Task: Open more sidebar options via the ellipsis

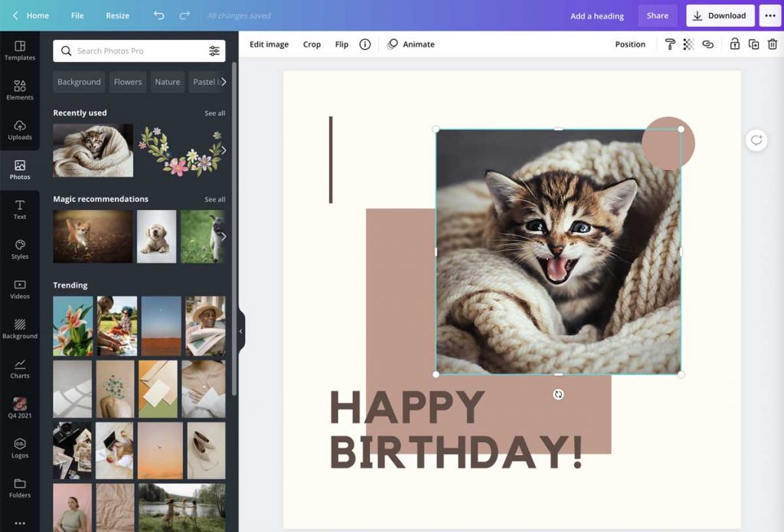Action: pos(19,523)
